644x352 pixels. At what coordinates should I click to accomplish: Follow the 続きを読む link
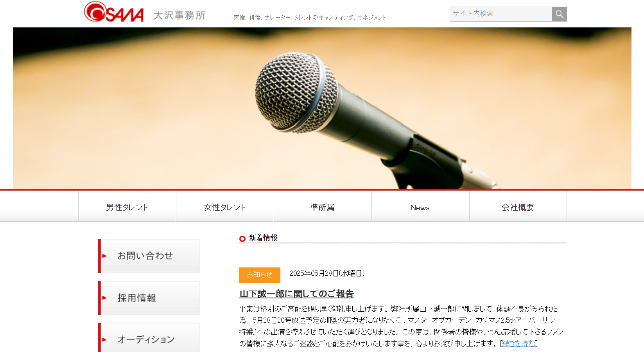[x=518, y=343]
